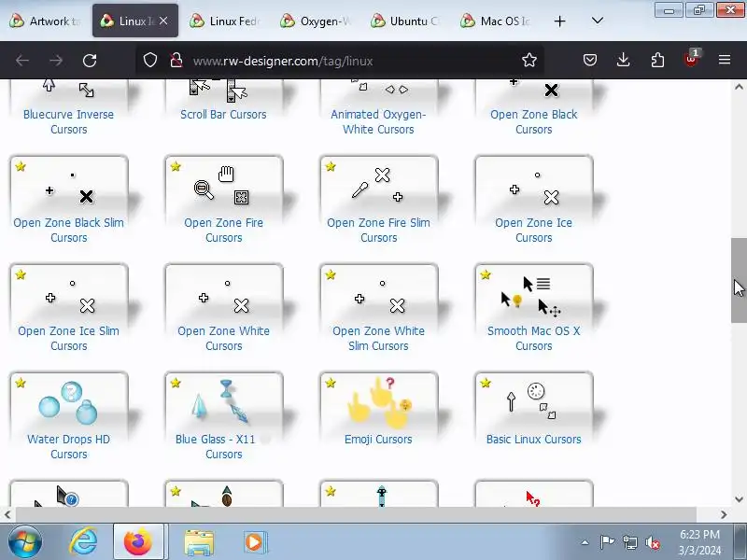Open Open Zone White Slim Cursors link
The width and height of the screenshot is (747, 560).
[378, 338]
